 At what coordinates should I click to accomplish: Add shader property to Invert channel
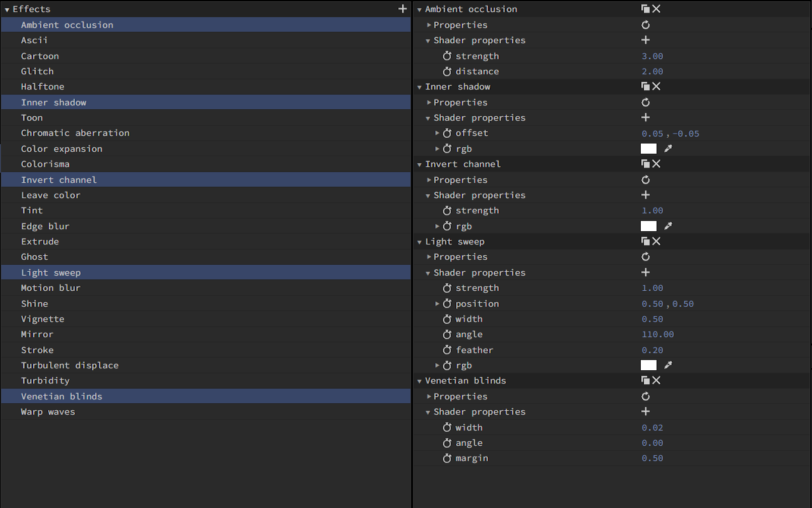[x=646, y=195]
